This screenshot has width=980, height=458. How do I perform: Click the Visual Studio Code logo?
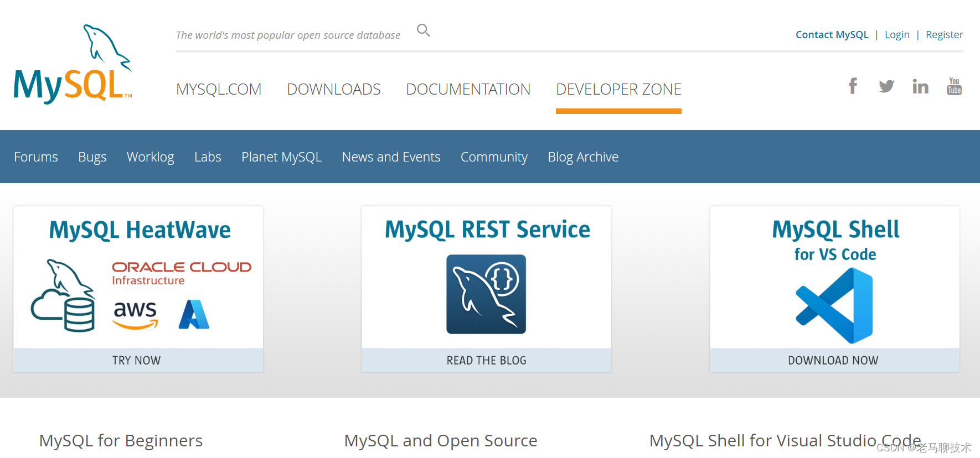click(834, 305)
